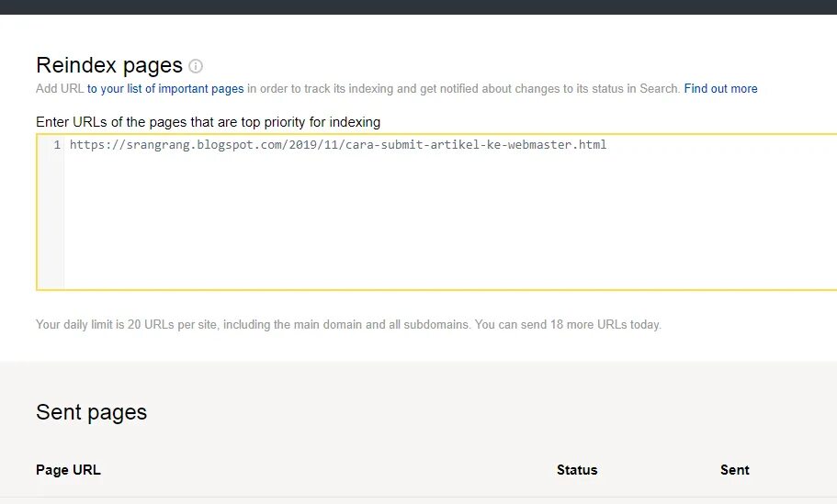Open the 'to your list of important pages' link
Viewport: 837px width, 504px height.
point(165,88)
